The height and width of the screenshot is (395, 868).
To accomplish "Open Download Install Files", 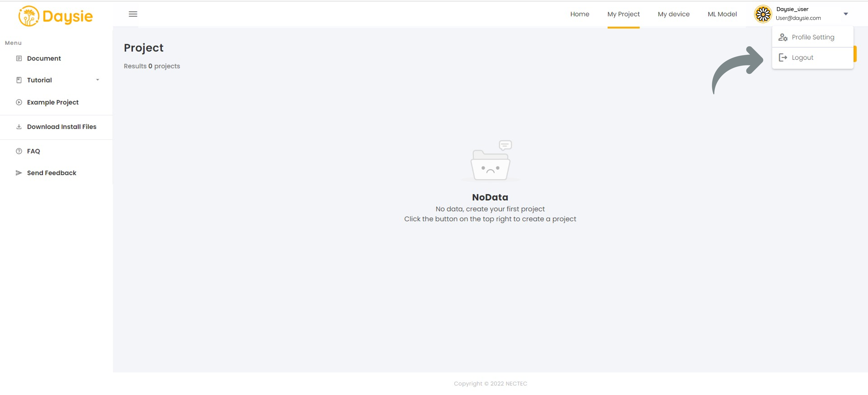I will click(x=62, y=127).
